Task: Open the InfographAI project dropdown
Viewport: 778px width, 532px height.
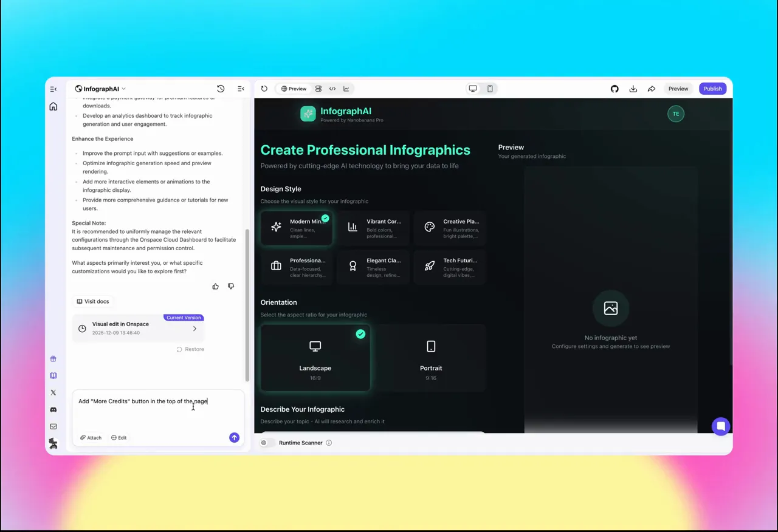Action: 100,89
